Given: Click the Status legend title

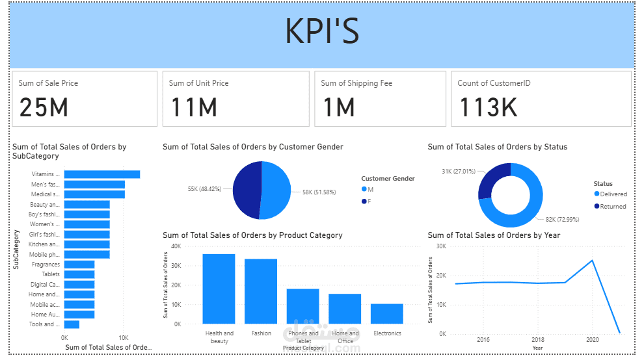Looking at the screenshot, I should pos(603,184).
